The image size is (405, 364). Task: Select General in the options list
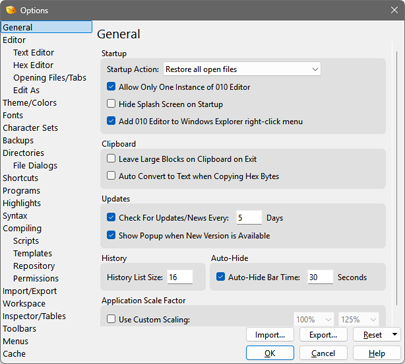coord(47,27)
